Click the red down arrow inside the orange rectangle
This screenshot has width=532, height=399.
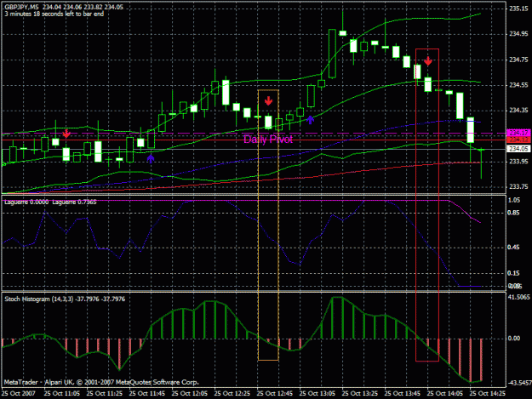(x=268, y=100)
